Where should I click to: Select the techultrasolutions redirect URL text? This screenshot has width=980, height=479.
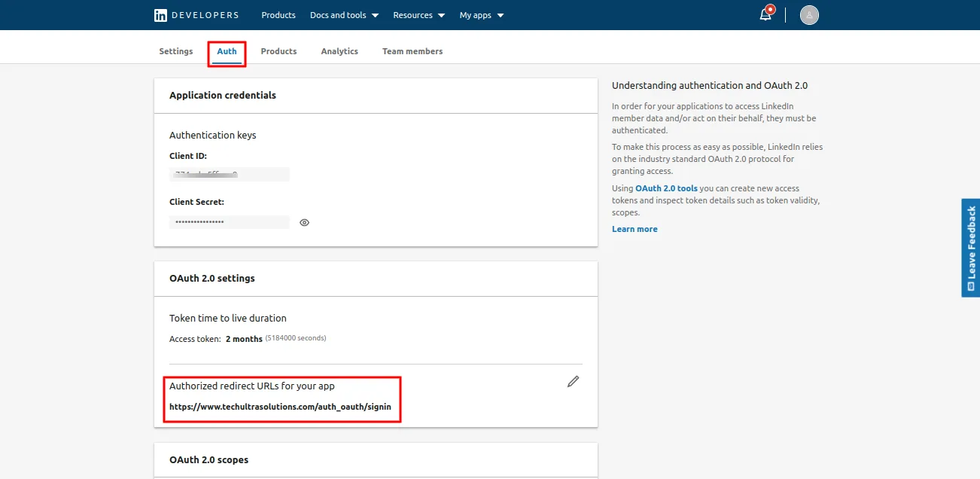pos(280,407)
